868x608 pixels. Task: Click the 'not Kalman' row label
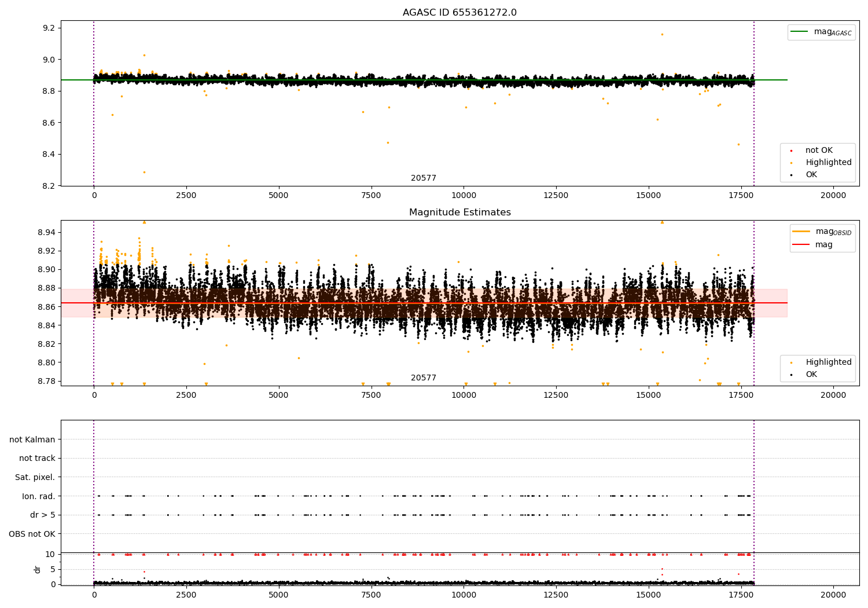pyautogui.click(x=32, y=439)
